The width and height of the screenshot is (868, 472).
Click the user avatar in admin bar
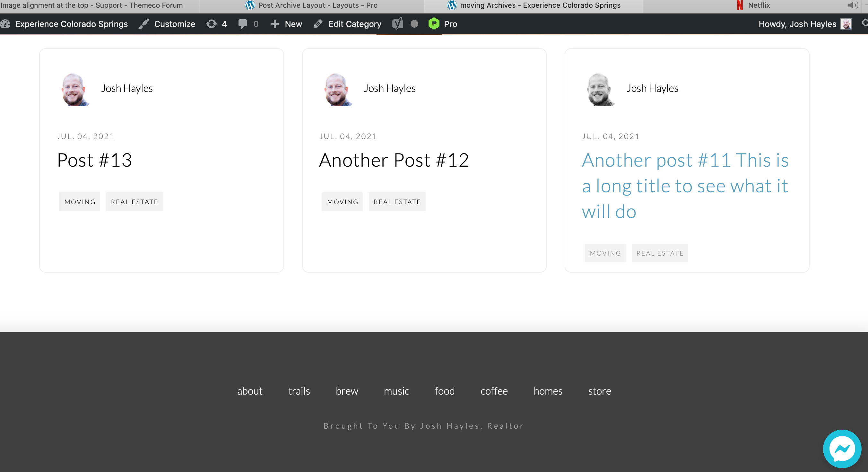(846, 24)
